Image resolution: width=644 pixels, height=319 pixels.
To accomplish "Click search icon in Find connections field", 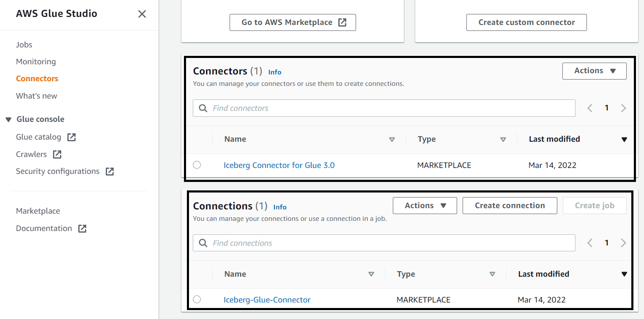I will (x=203, y=243).
